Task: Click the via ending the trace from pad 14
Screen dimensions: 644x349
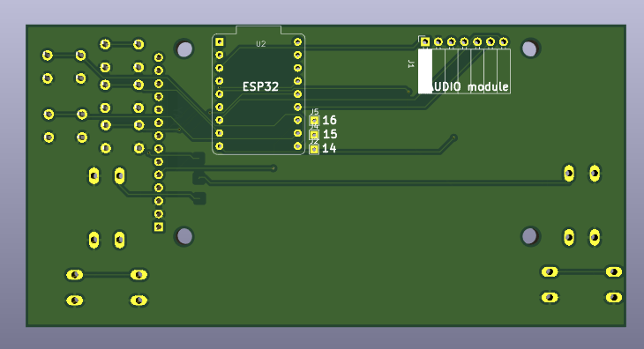Action: 453,137
